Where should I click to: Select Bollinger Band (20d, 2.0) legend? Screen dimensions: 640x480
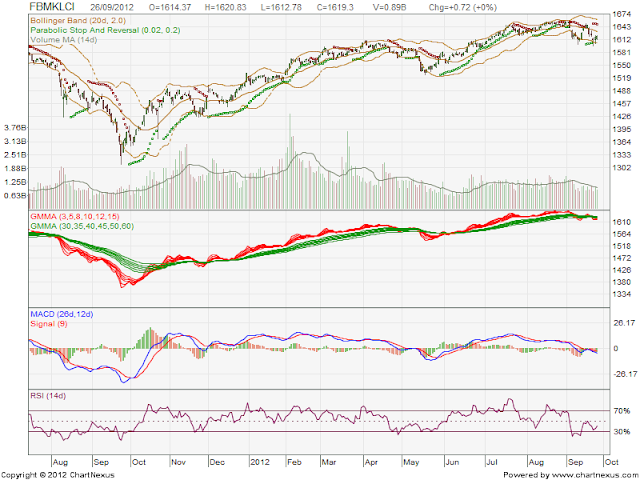click(78, 20)
